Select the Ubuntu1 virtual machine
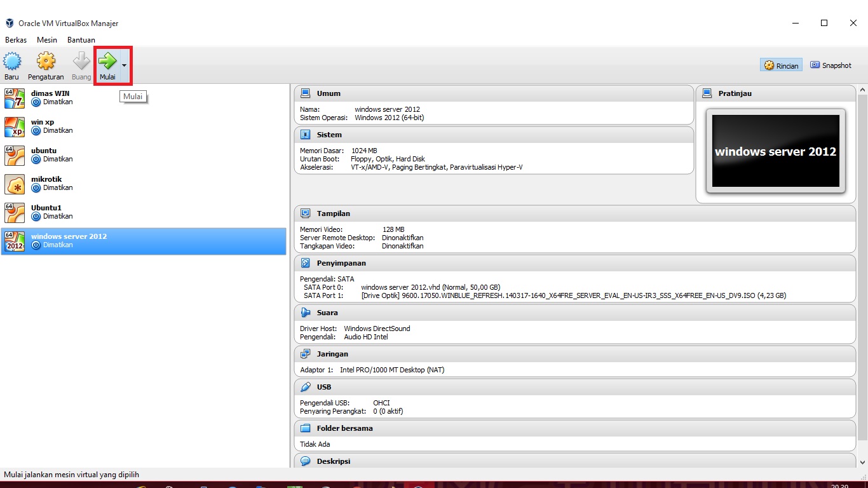Viewport: 868px width, 488px height. tap(144, 212)
